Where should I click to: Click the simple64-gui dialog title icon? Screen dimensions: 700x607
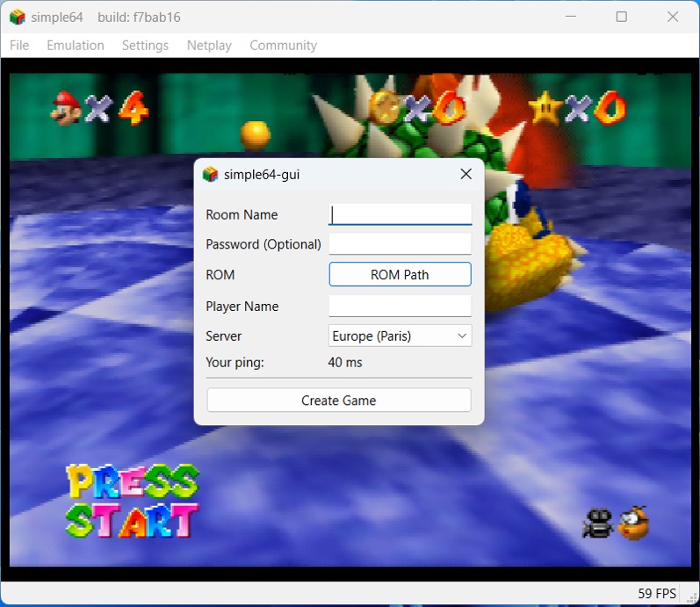(x=210, y=174)
